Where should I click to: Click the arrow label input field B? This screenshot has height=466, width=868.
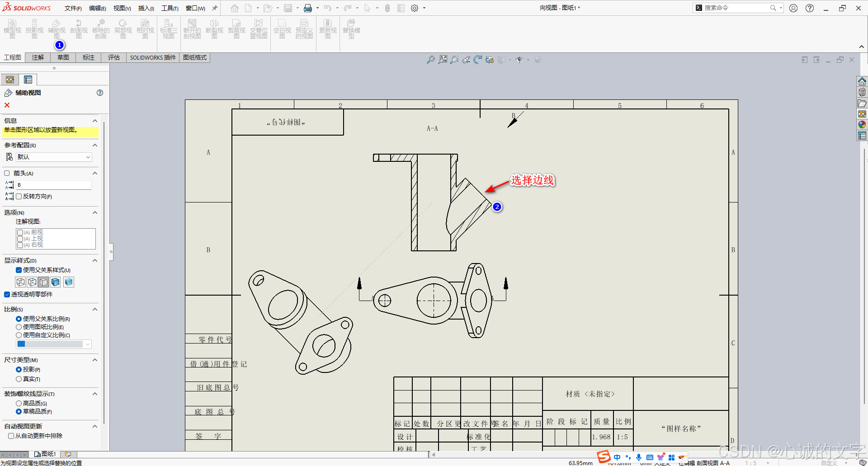click(54, 185)
